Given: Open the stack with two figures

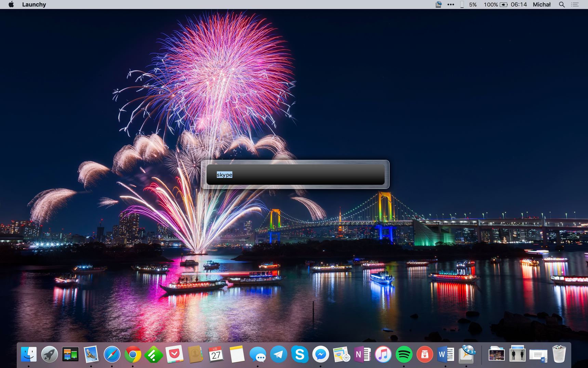Looking at the screenshot, I should click(517, 354).
